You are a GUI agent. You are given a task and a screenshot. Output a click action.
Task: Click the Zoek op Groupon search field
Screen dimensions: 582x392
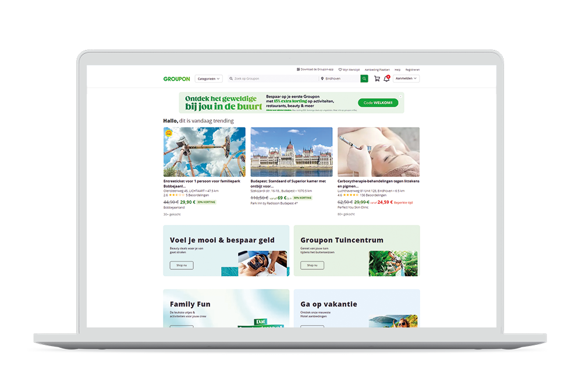(x=273, y=79)
